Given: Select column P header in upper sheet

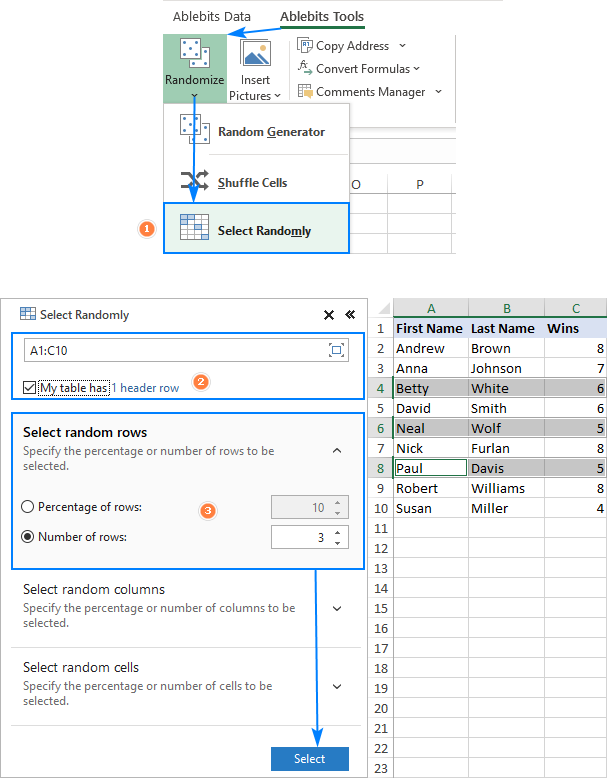Looking at the screenshot, I should click(419, 185).
